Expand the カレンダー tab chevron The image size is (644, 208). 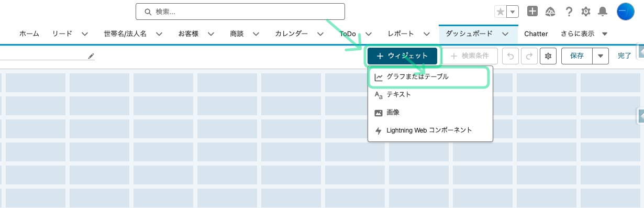320,34
